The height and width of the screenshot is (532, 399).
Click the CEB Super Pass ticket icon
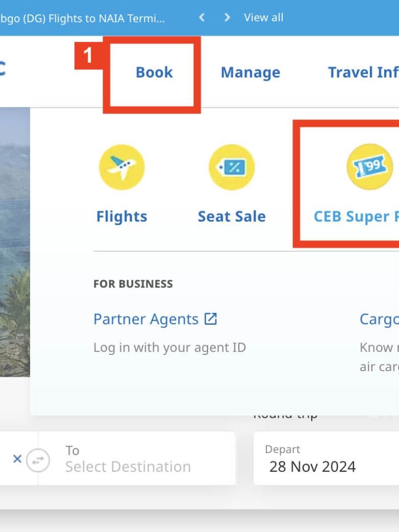click(x=369, y=167)
